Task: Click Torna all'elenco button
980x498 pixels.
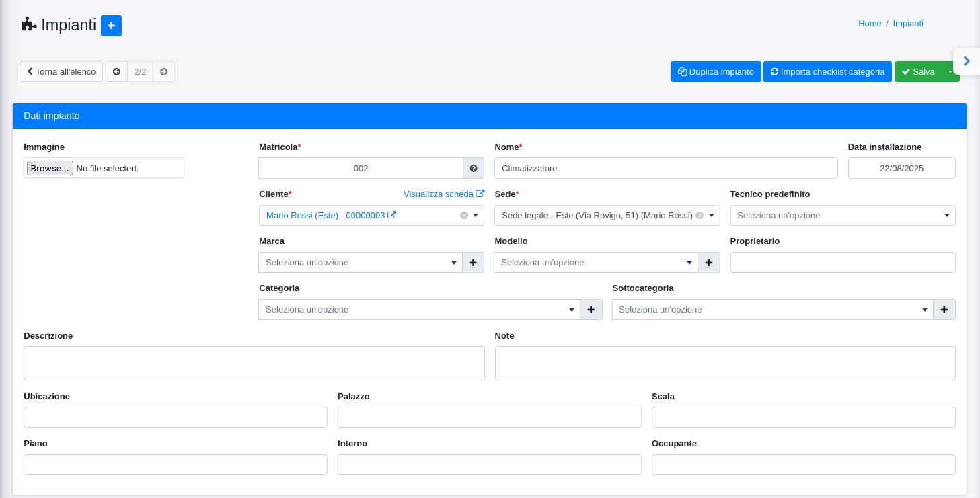Action: click(61, 72)
